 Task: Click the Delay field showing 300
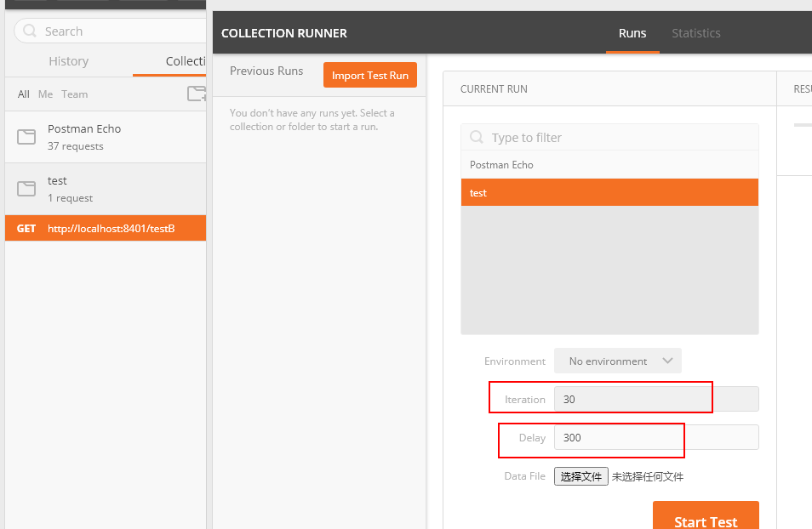click(656, 437)
